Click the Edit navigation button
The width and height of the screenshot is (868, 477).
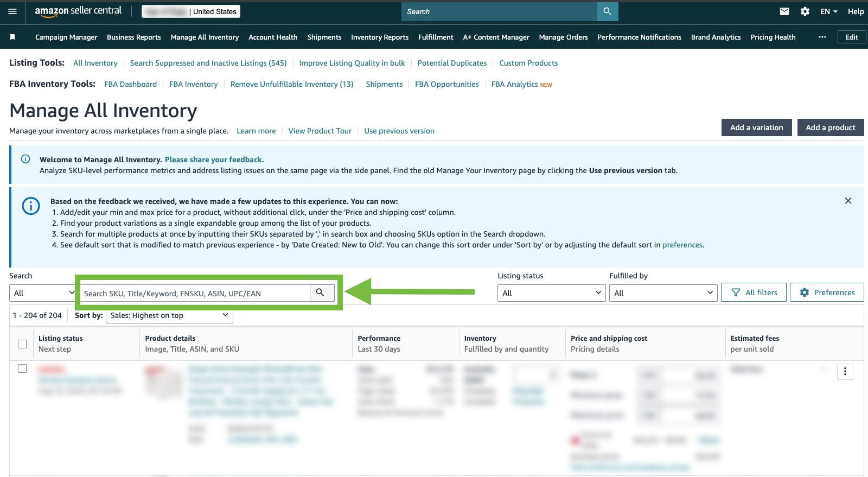click(852, 37)
